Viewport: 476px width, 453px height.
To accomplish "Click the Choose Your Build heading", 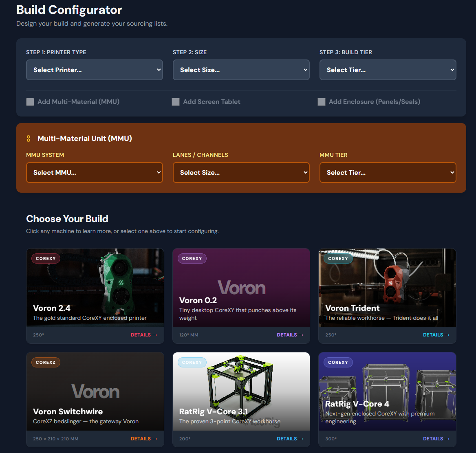I will 67,219.
